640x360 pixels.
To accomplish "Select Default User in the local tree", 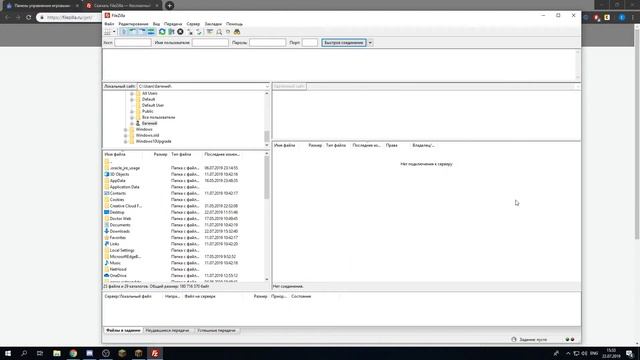I will click(153, 105).
